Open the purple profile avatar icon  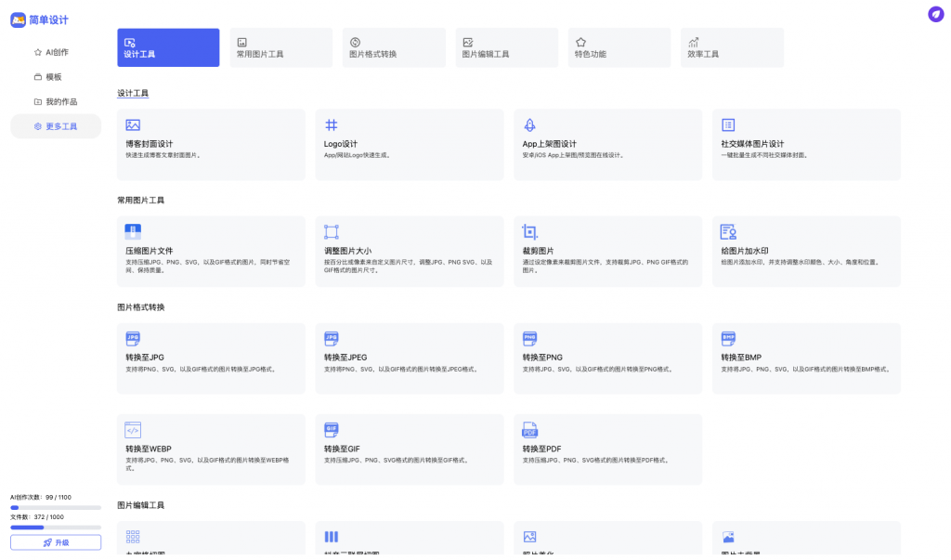936,14
